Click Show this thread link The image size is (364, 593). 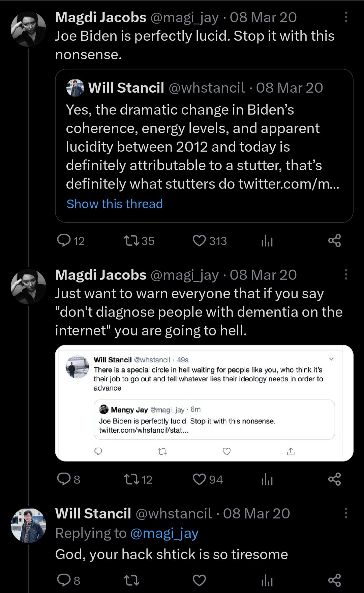pos(115,204)
